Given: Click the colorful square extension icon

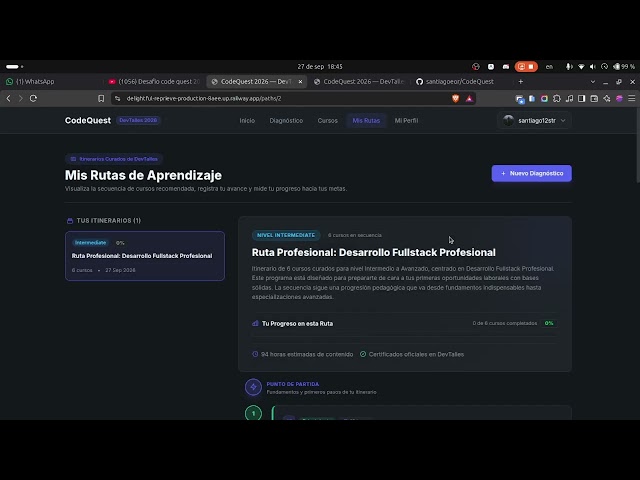Looking at the screenshot, I should pyautogui.click(x=544, y=98).
